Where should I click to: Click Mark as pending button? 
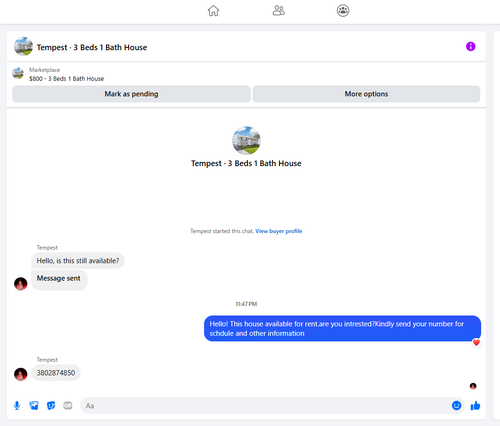tap(131, 94)
